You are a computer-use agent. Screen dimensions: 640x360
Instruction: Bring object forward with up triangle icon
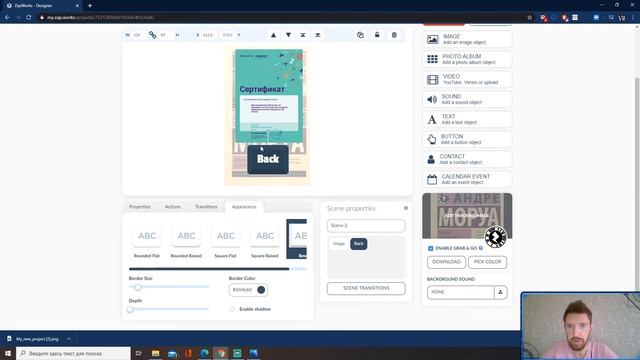pos(273,35)
